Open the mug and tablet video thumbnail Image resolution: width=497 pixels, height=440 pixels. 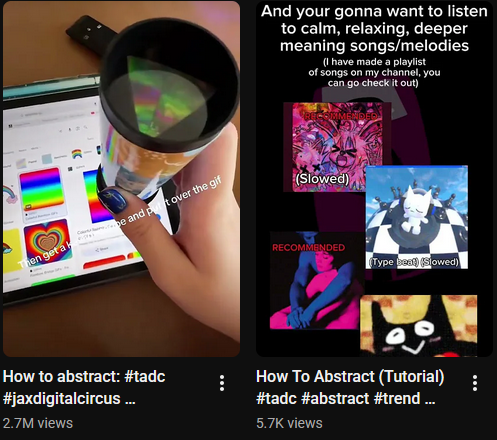click(x=121, y=179)
